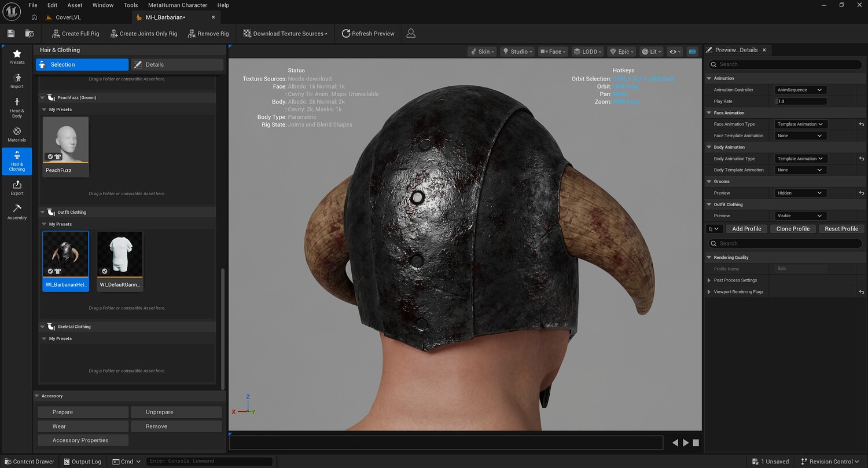The image size is (868, 468).
Task: Play the animation forward
Action: point(686,443)
